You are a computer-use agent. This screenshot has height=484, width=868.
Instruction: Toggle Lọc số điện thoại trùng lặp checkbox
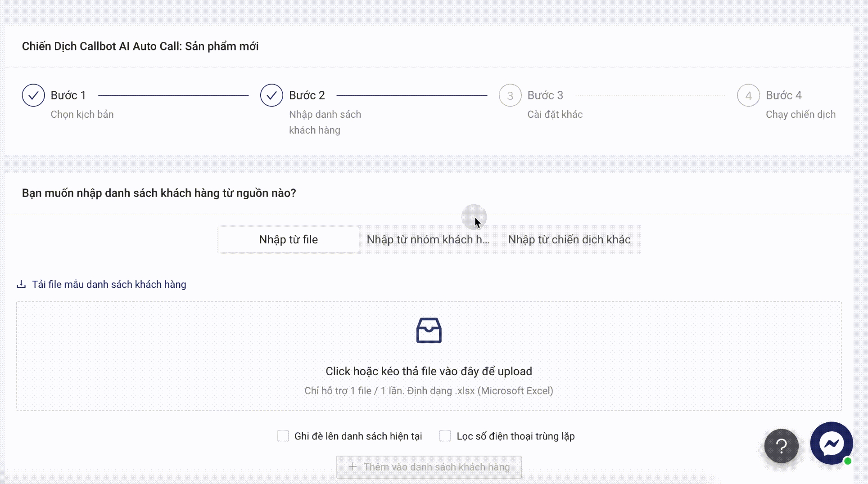click(x=445, y=436)
